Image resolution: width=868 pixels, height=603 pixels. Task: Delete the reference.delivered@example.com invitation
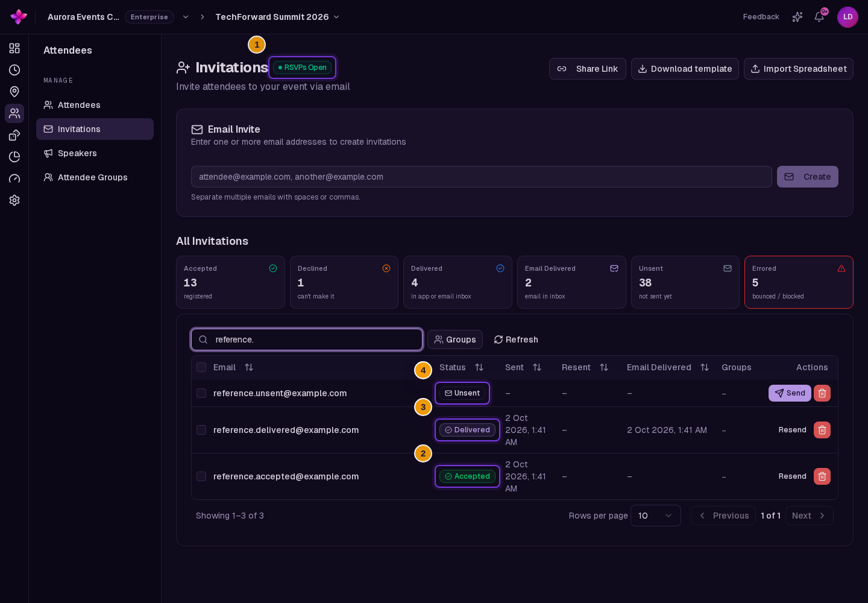click(x=822, y=430)
